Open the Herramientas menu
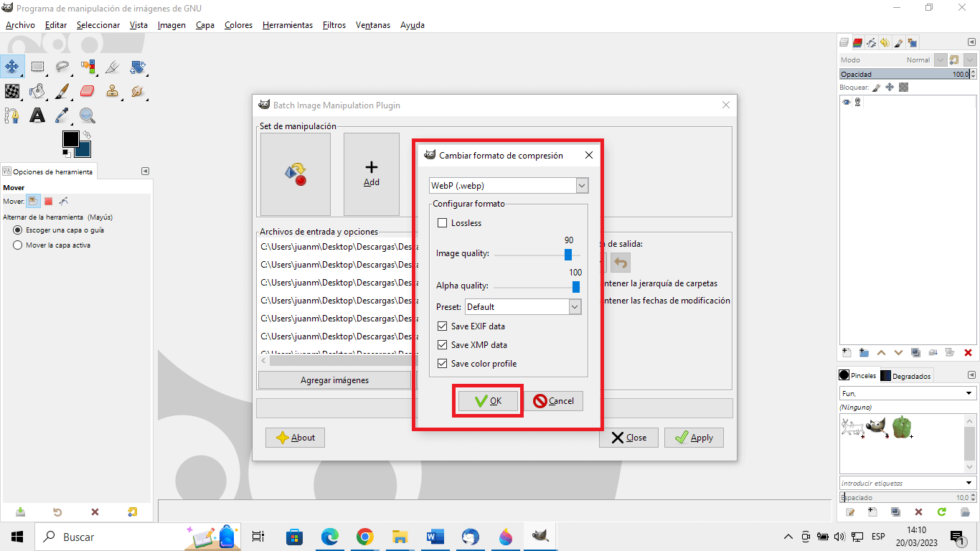The image size is (980, 551). pos(288,25)
